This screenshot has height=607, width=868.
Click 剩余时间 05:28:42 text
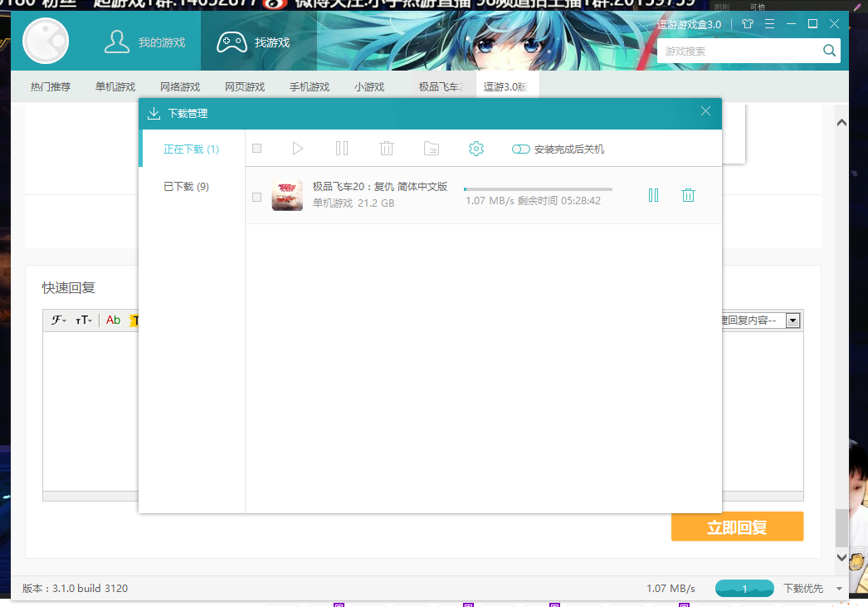559,200
